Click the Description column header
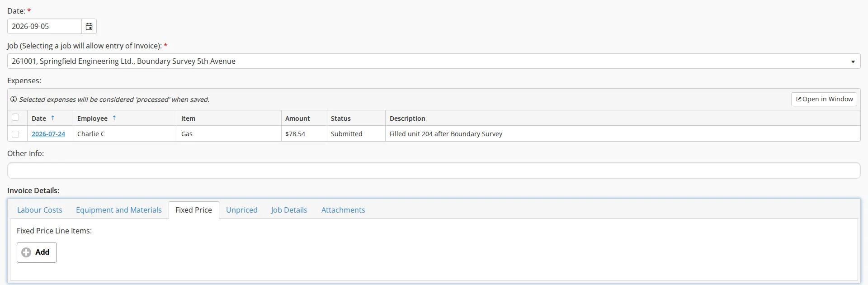The width and height of the screenshot is (868, 285). pyautogui.click(x=623, y=118)
